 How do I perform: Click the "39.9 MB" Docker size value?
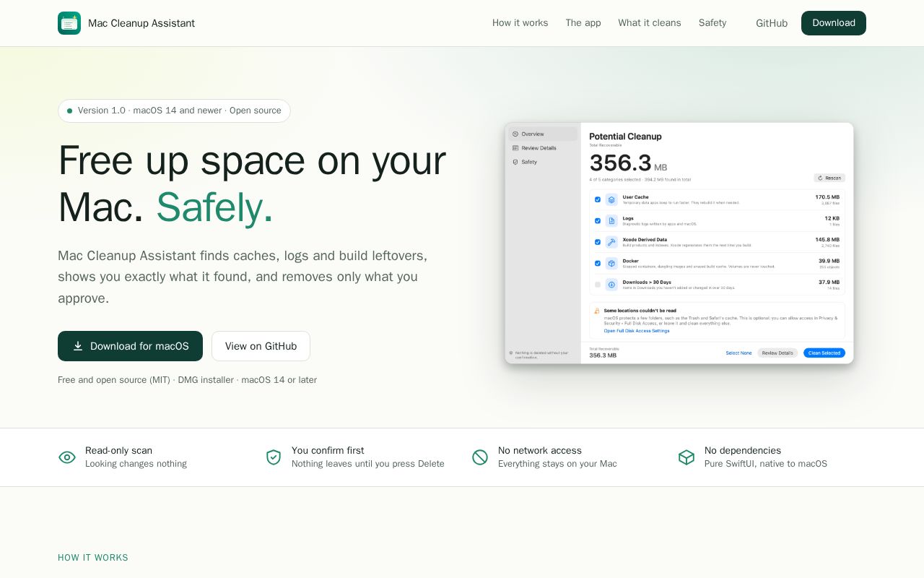[829, 261]
